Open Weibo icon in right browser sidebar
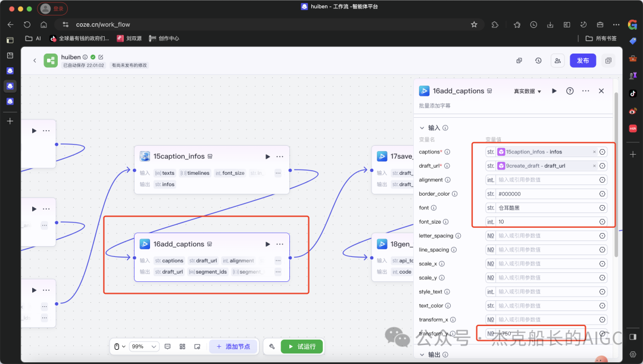The height and width of the screenshot is (364, 643). 633,111
